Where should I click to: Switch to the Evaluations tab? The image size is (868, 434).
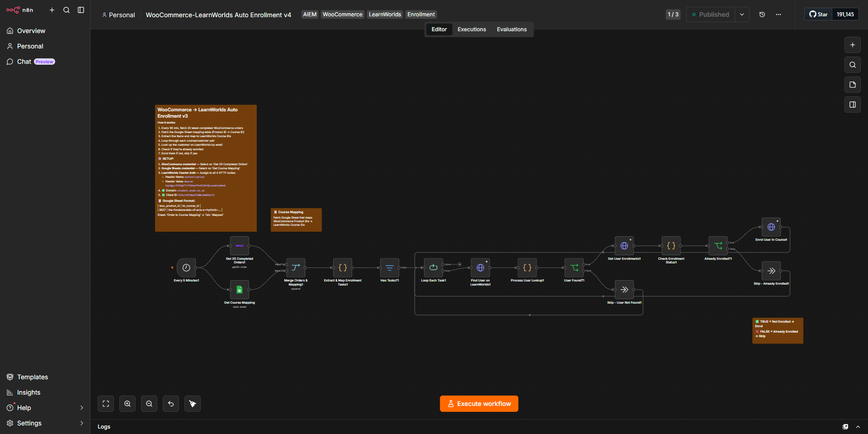[x=512, y=29]
